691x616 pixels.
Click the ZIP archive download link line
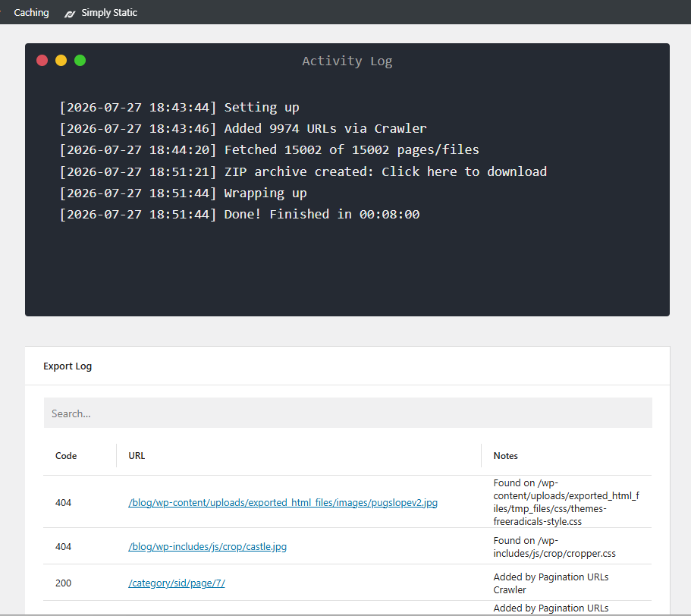pyautogui.click(x=303, y=171)
